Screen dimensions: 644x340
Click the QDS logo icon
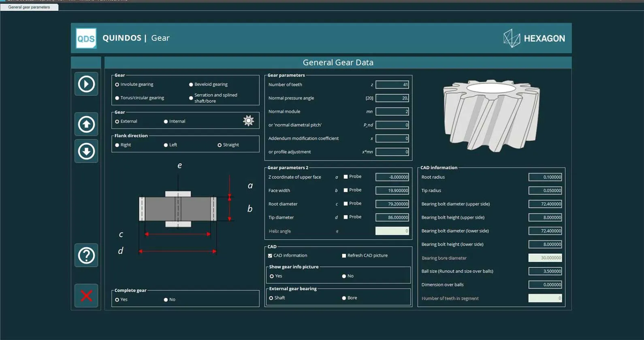click(86, 38)
